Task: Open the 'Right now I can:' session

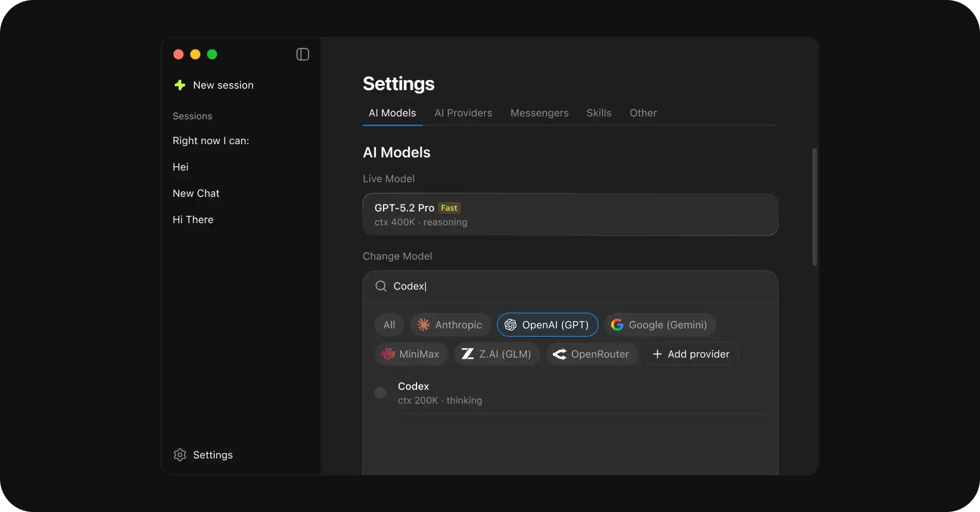Action: (211, 141)
